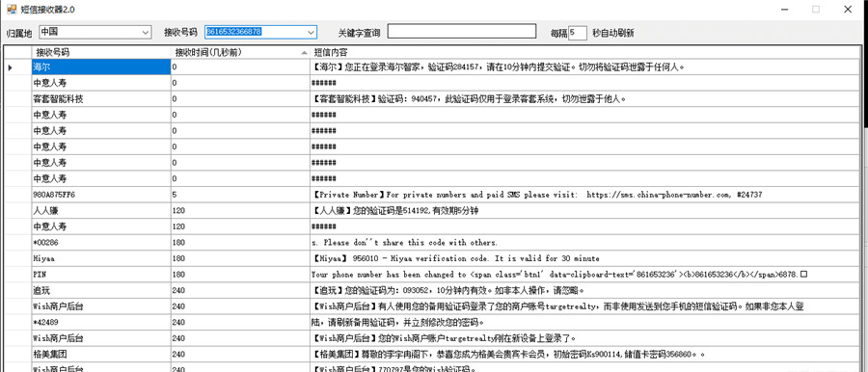The height and width of the screenshot is (372, 868).
Task: Open the 归属地 country dropdown showing 中国
Action: [x=95, y=32]
